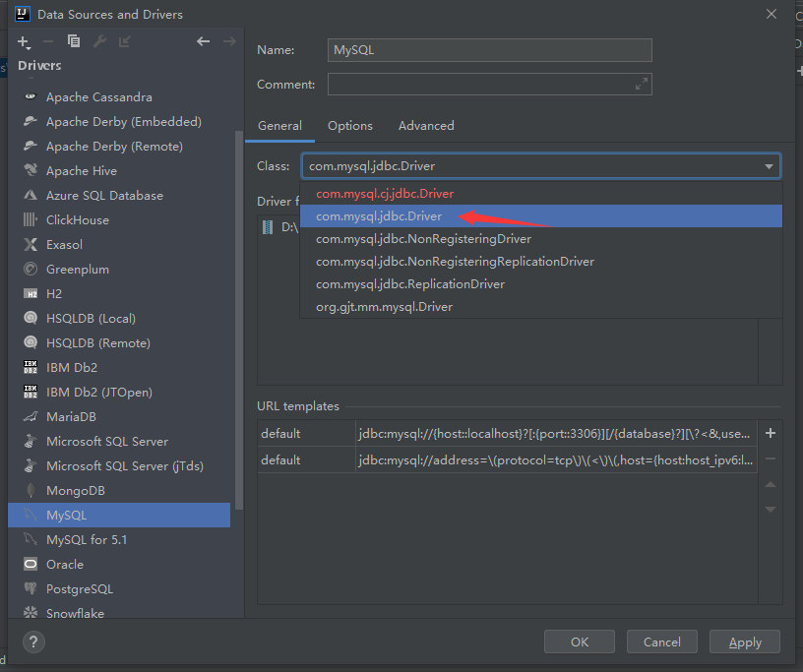Image resolution: width=803 pixels, height=672 pixels.
Task: Click the Cancel button
Action: (x=661, y=641)
